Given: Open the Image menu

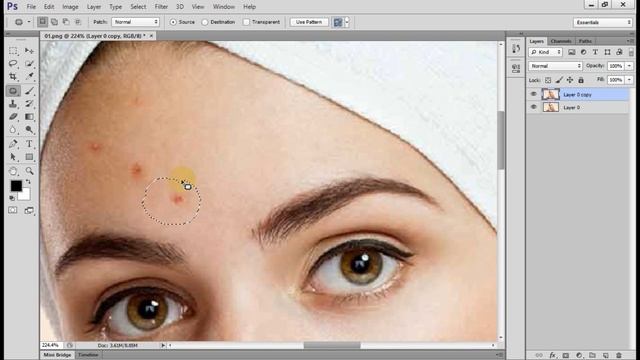Looking at the screenshot, I should (x=70, y=7).
